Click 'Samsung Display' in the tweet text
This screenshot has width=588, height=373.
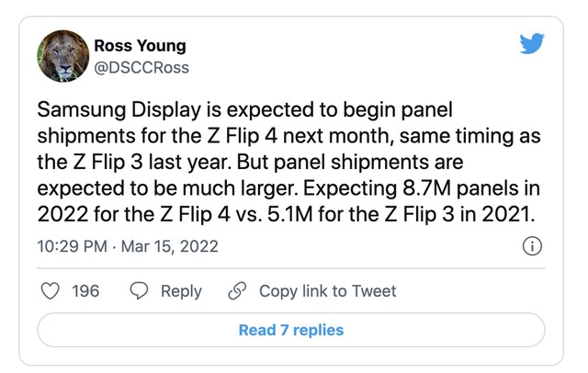[x=119, y=110]
